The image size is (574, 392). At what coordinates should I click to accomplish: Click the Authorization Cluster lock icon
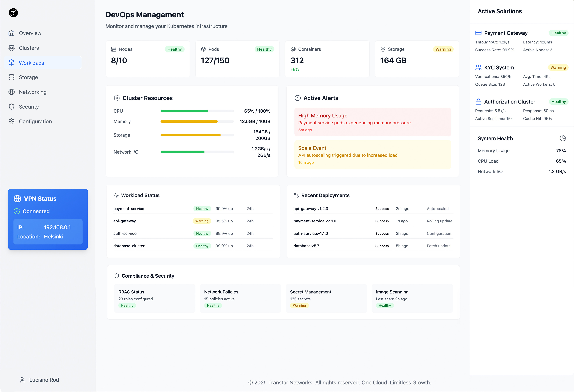[x=479, y=101]
